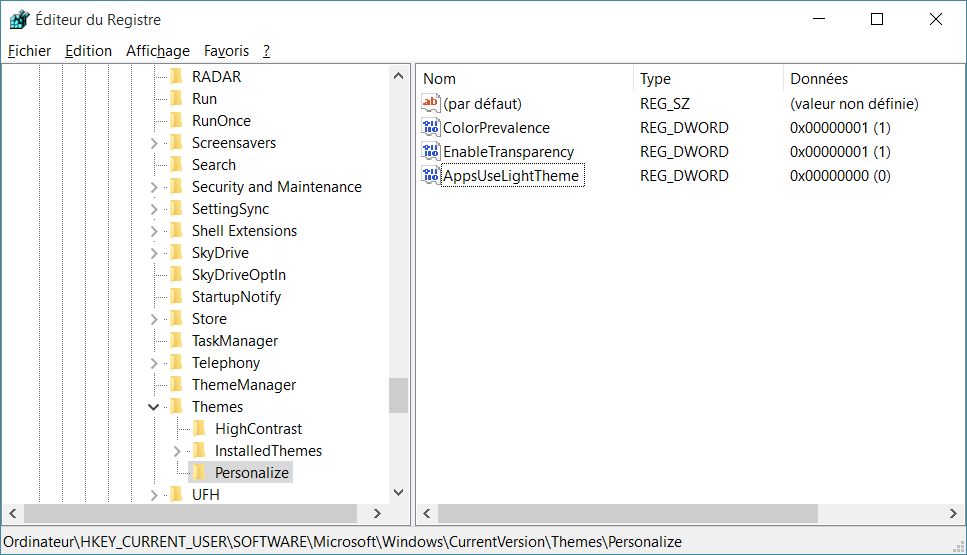
Task: Open the ? help menu
Action: 266,51
